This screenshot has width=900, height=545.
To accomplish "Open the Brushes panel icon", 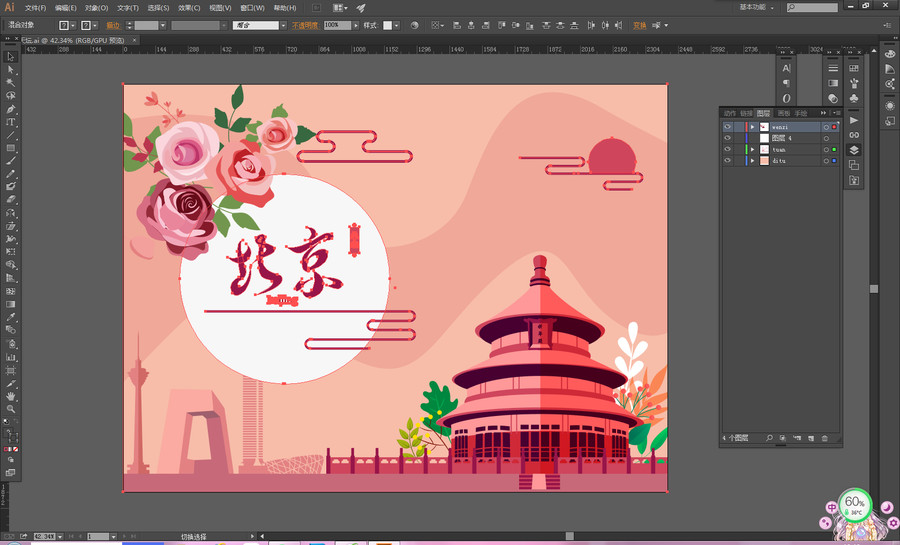I will click(x=854, y=83).
